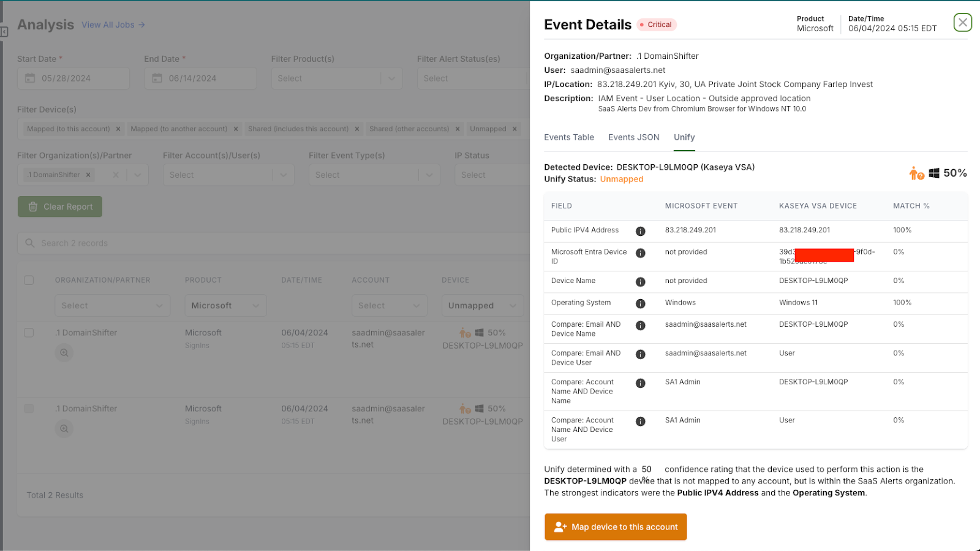The image size is (980, 551).
Task: Click info icon for Operating System row
Action: click(640, 303)
